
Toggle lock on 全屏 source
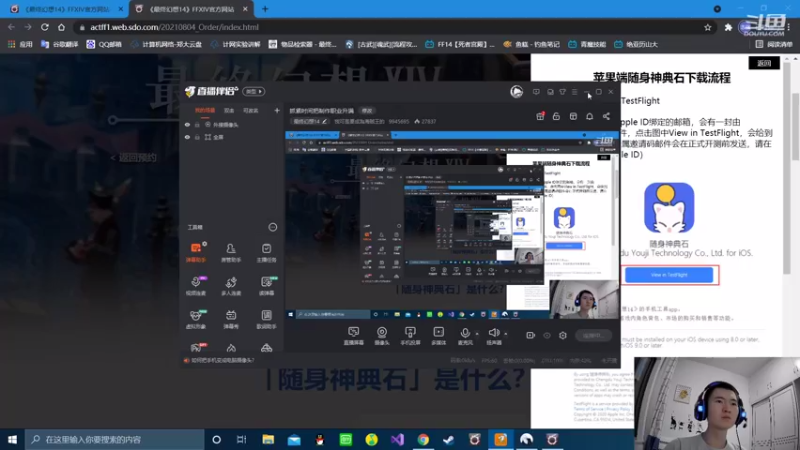197,137
